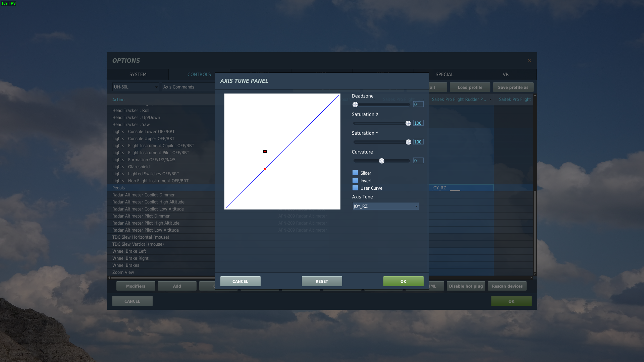Select Lights - Non Flight Instrument OFF/BRT row
644x362 pixels.
click(x=161, y=181)
